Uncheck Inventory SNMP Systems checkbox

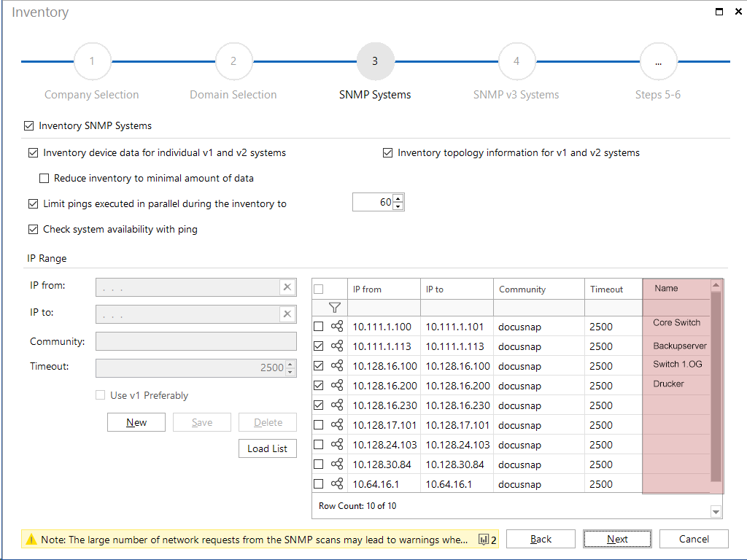(29, 126)
